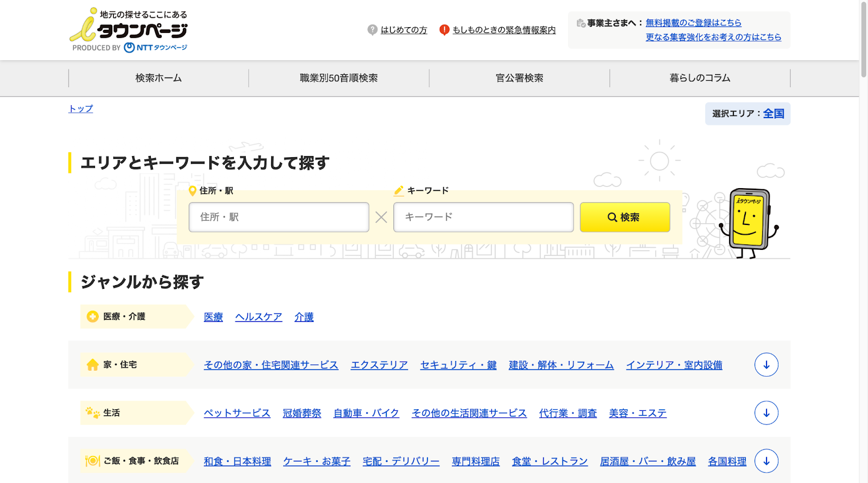
Task: Open その他の家・住宅関連サービス link
Action: point(271,365)
